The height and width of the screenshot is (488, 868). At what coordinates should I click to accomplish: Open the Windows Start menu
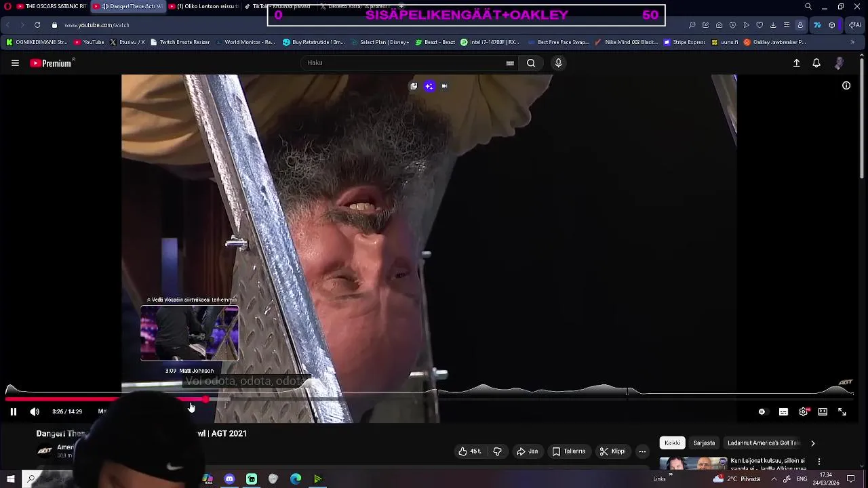point(10,479)
